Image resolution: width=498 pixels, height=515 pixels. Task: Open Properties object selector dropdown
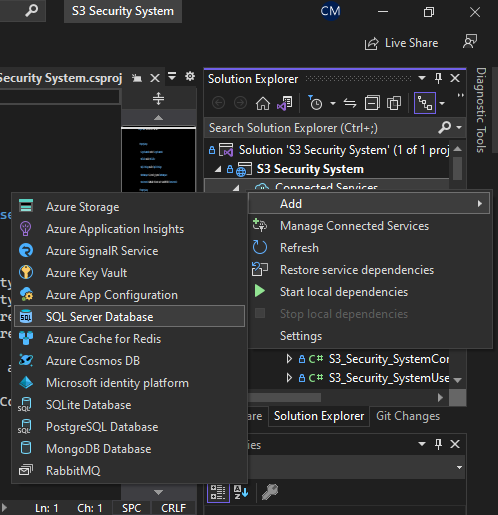pyautogui.click(x=459, y=467)
